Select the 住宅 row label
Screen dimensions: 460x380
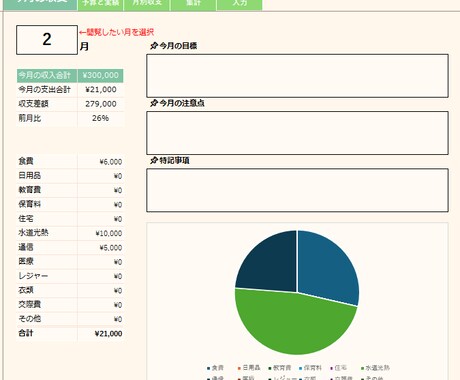pos(47,219)
